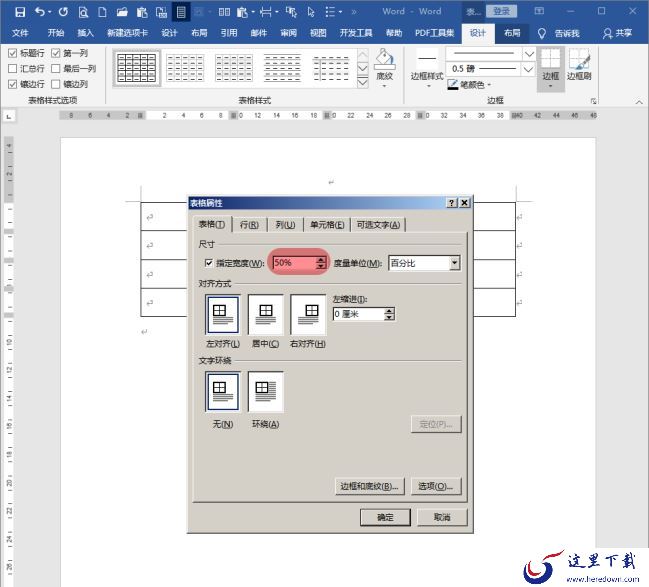The width and height of the screenshot is (649, 587).
Task: Open the Undo history dropdown arrow
Action: tap(50, 12)
